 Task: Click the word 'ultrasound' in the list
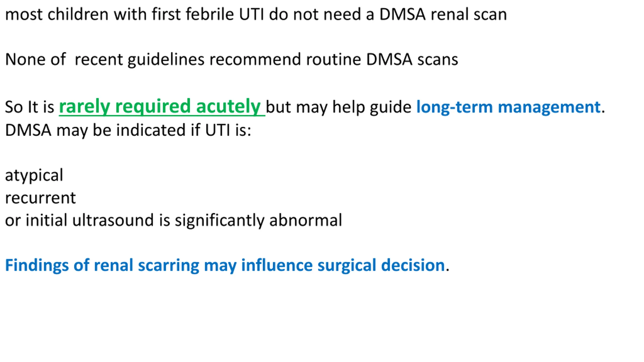[113, 220]
